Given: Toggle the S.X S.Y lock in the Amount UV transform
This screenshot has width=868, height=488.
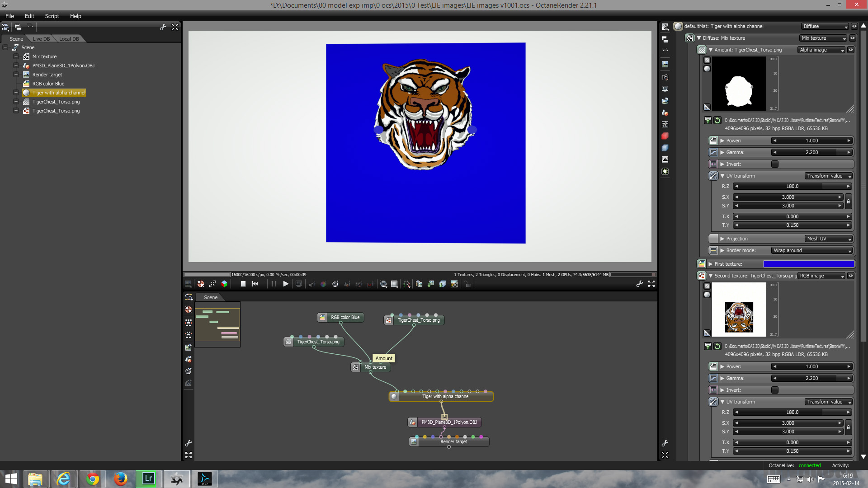Looking at the screenshot, I should pos(848,202).
